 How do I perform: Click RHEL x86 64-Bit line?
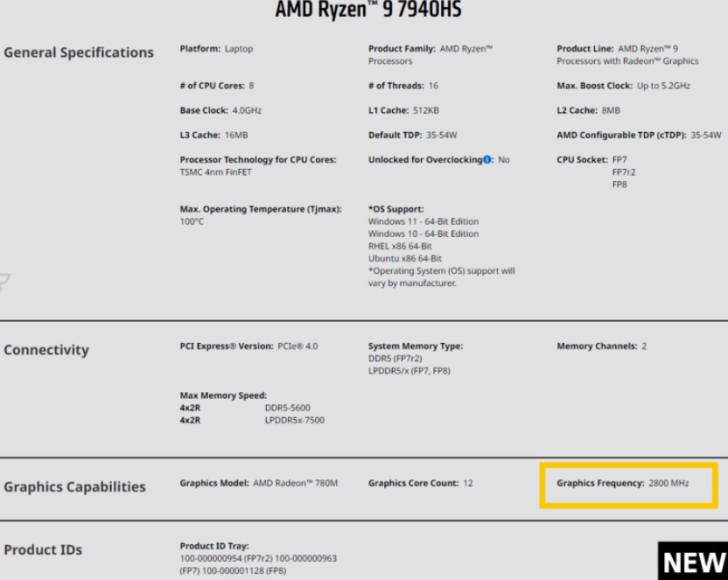coord(400,247)
